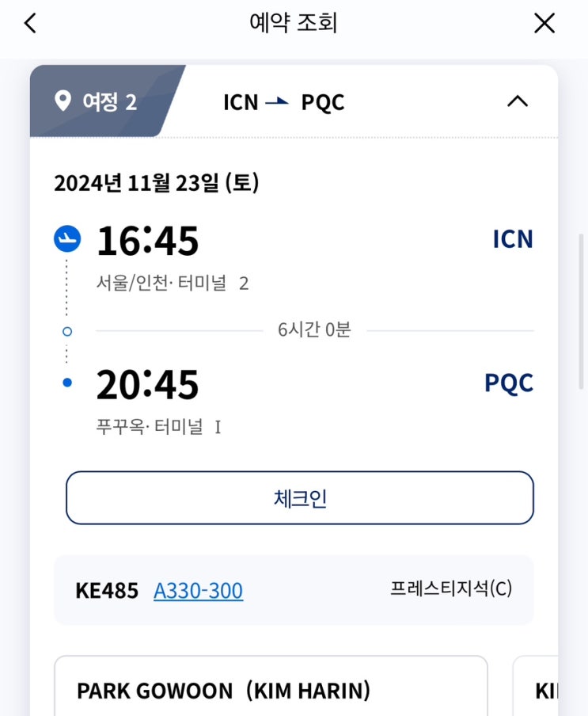
Task: Tap the back arrow in header
Action: [30, 24]
